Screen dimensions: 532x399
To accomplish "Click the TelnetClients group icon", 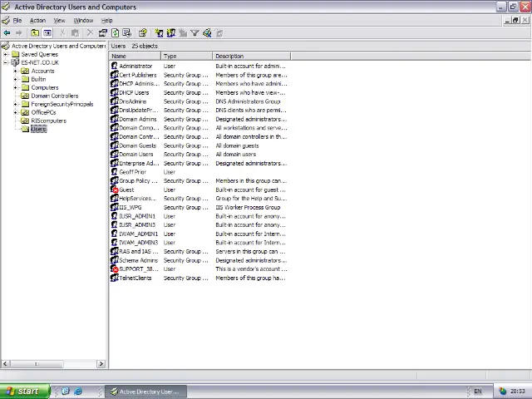I will point(115,278).
